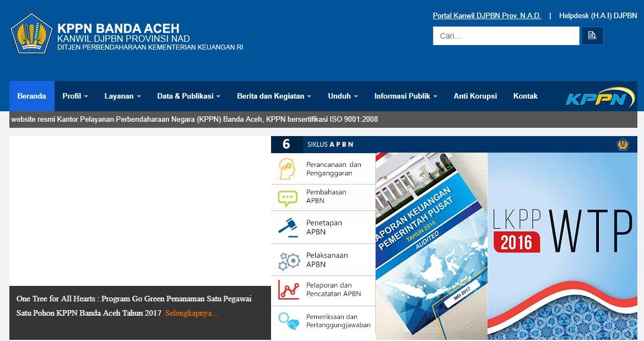This screenshot has height=341, width=644.
Task: Expand the Profil dropdown menu
Action: (x=75, y=96)
